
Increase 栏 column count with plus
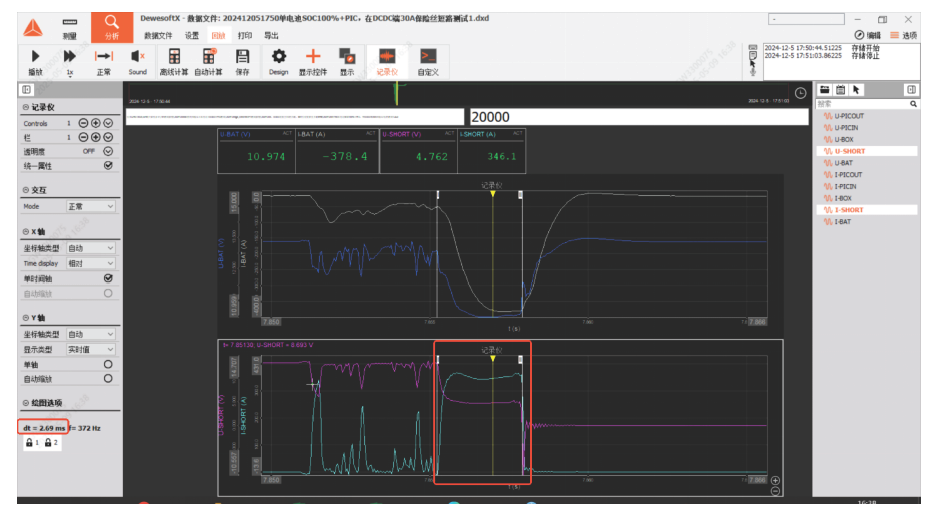click(x=96, y=137)
